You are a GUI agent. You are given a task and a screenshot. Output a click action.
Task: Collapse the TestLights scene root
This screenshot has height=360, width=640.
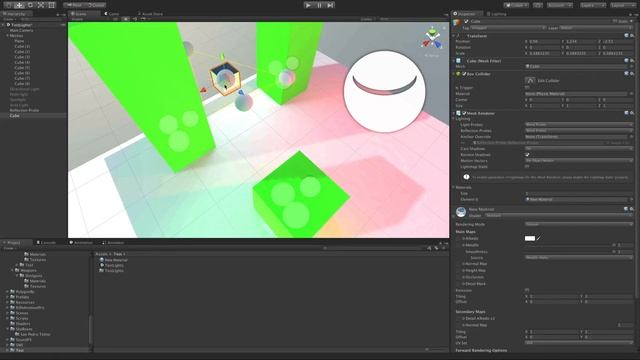[x=3, y=25]
